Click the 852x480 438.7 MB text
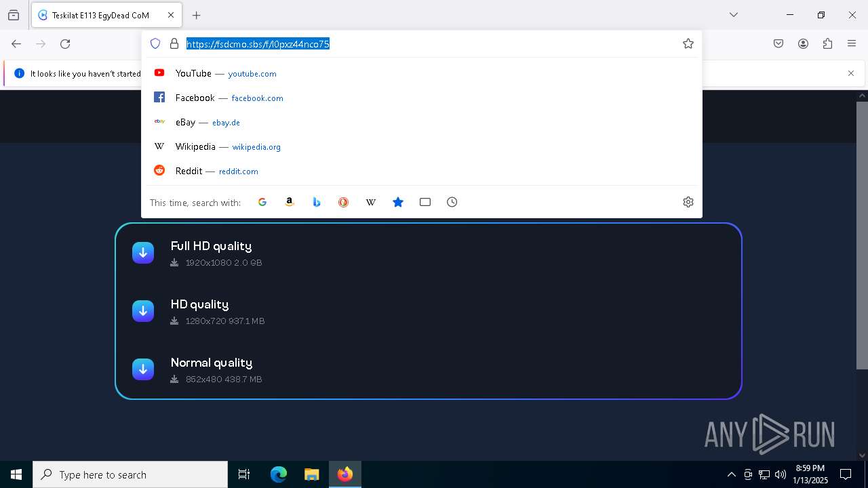The width and height of the screenshot is (868, 488). 224,380
